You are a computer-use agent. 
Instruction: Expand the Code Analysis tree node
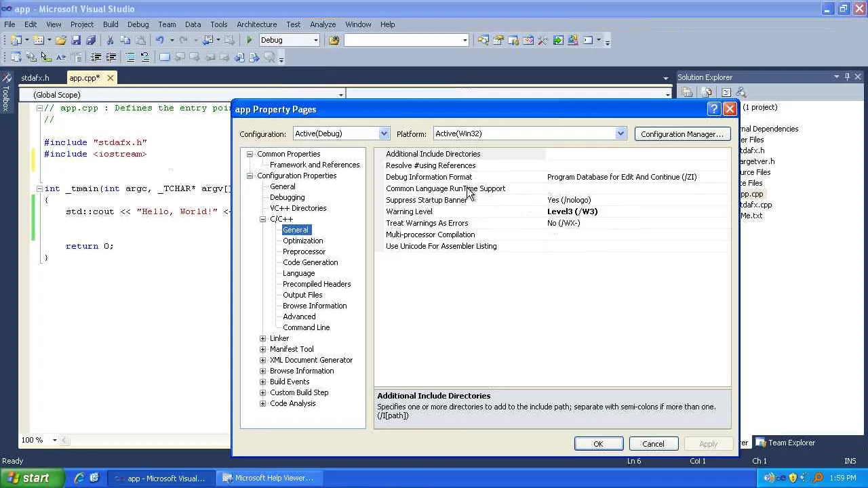263,403
